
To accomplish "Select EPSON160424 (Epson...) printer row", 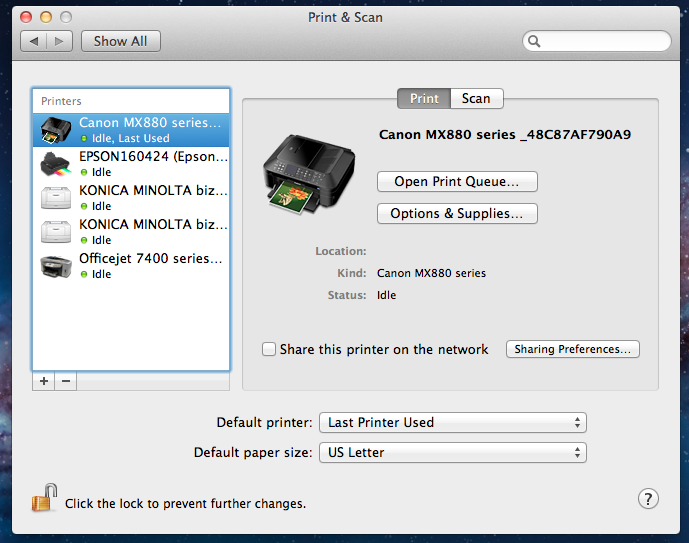I will coord(131,164).
